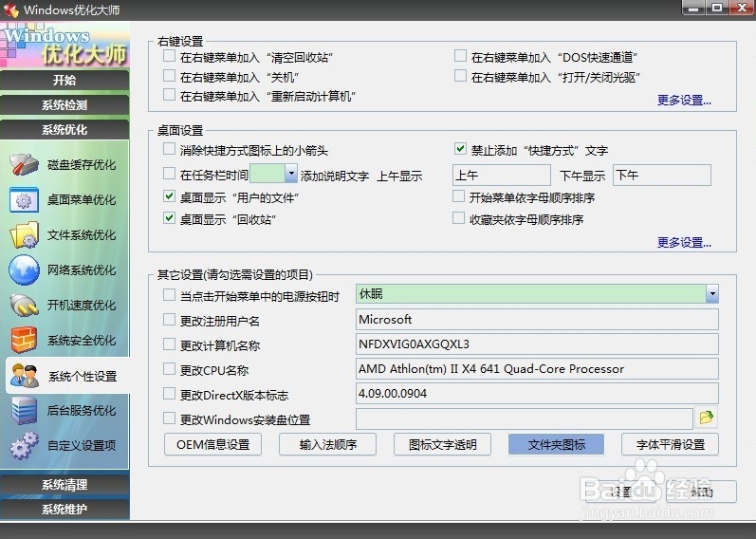Click the 文件夹图标 button

pyautogui.click(x=557, y=444)
